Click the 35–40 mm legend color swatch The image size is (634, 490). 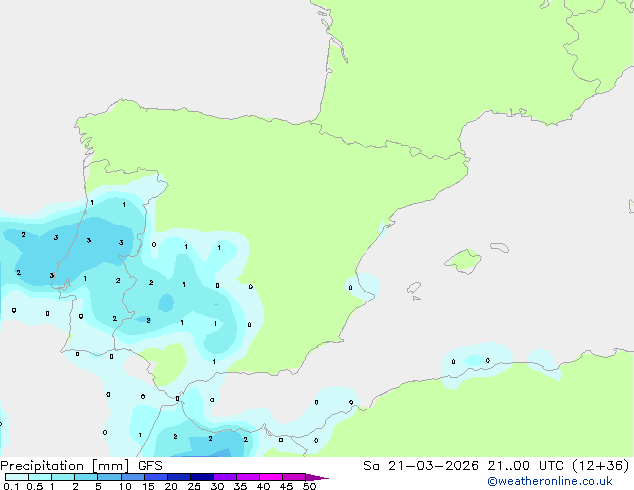tap(247, 477)
